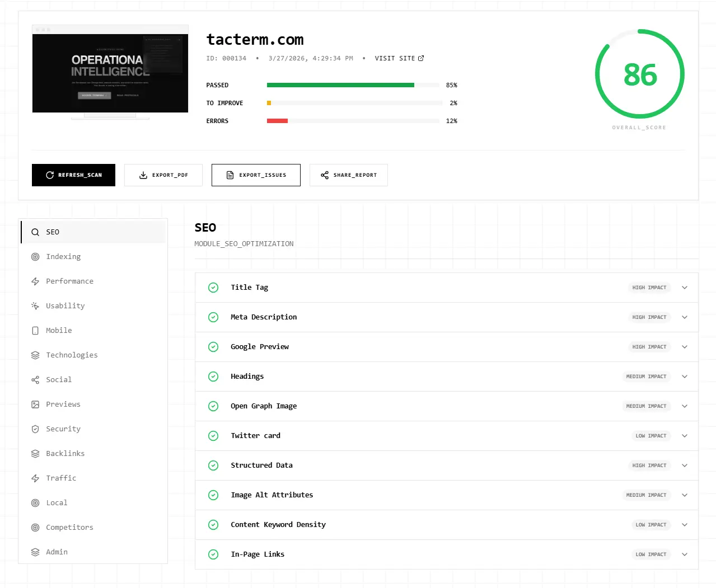The width and height of the screenshot is (716, 588).
Task: Click the Mobile phone icon
Action: point(35,331)
